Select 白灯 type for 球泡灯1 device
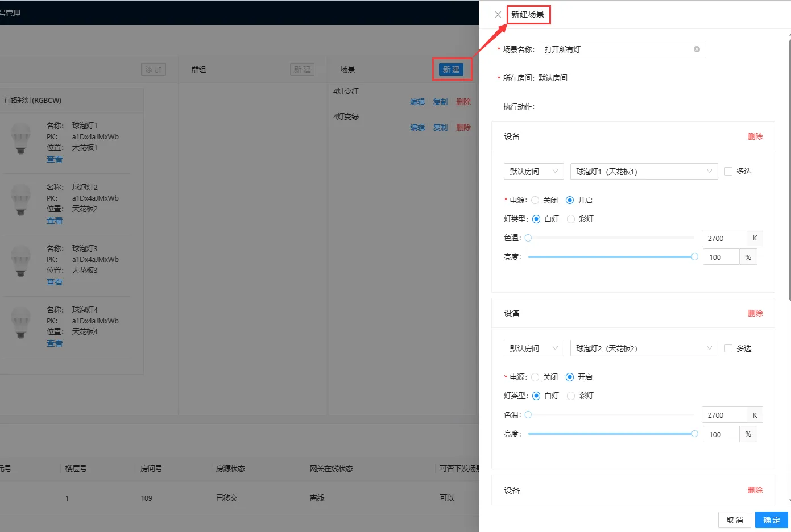Image resolution: width=791 pixels, height=532 pixels. 536,219
